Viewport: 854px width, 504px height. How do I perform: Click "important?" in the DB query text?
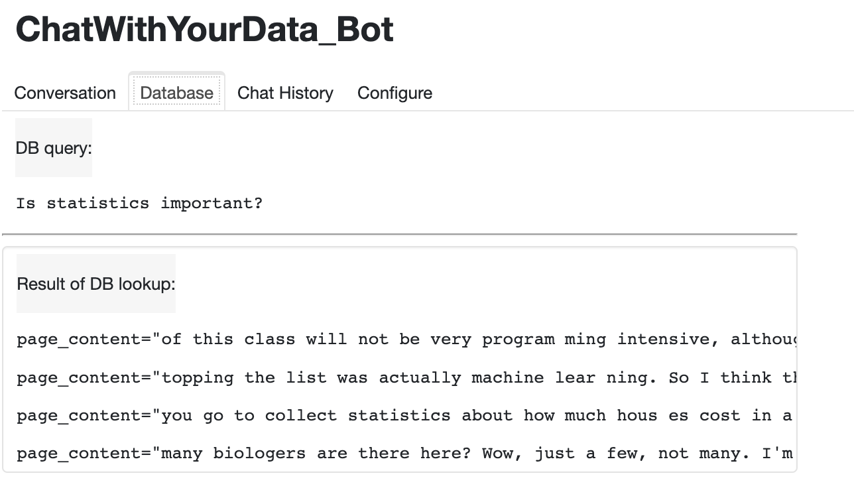[212, 203]
